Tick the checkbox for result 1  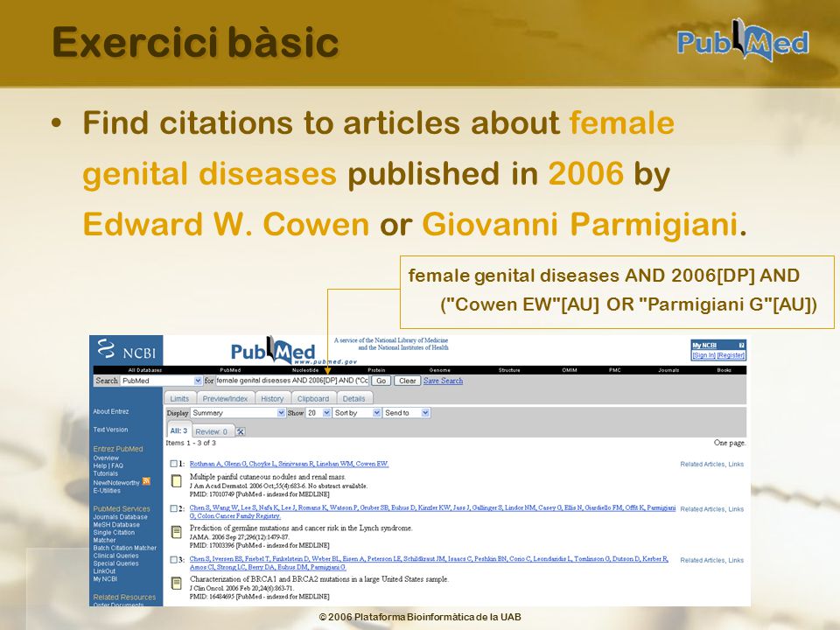pyautogui.click(x=173, y=464)
